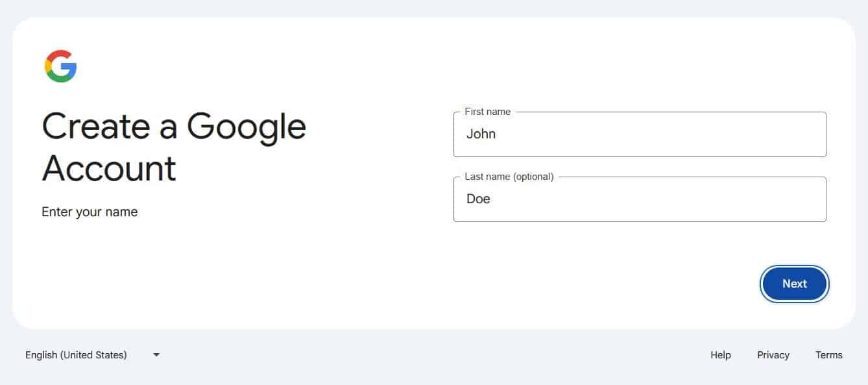Click the Google "G" logo
This screenshot has width=868, height=385.
point(61,66)
